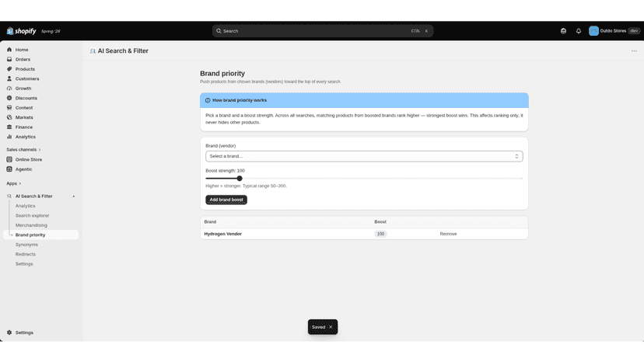Go to Synonyms
Screen dimensions: 644x362
[x=26, y=245]
